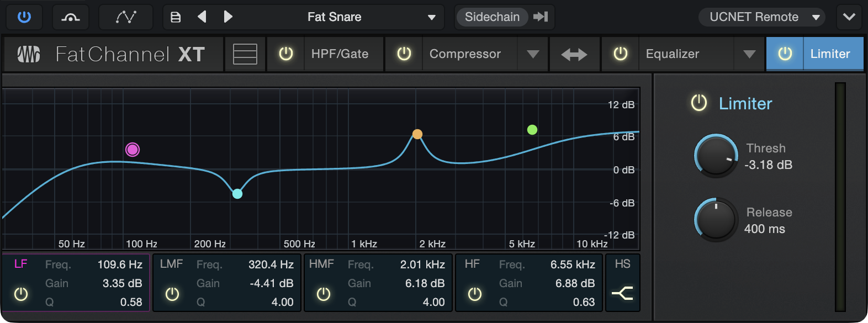868x323 pixels.
Task: Click the HF frequency value 6.55 kHz
Action: (x=573, y=264)
